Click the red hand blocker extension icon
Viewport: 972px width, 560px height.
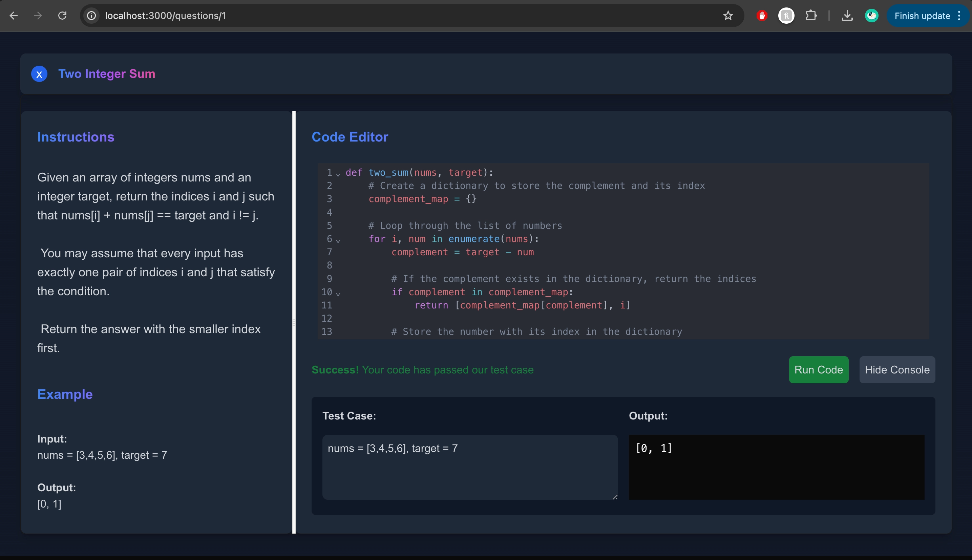pyautogui.click(x=762, y=16)
